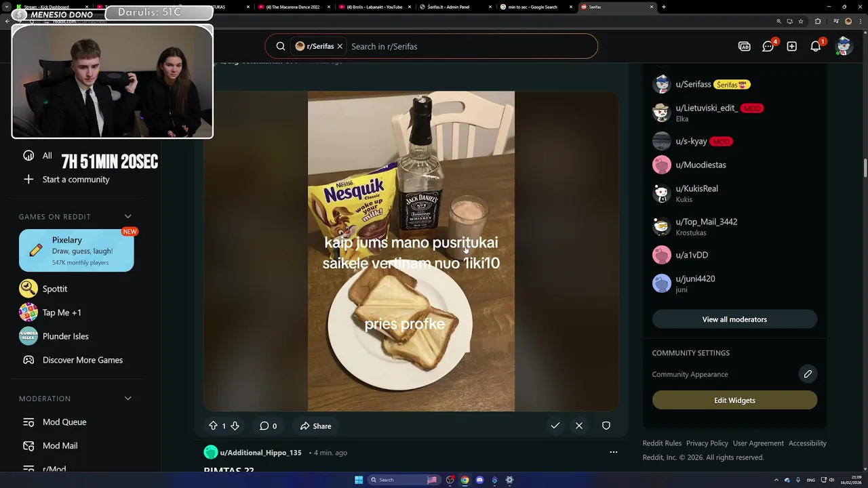868x488 pixels.
Task: Focus the 'Search in r/Serifas' input field
Action: 470,46
